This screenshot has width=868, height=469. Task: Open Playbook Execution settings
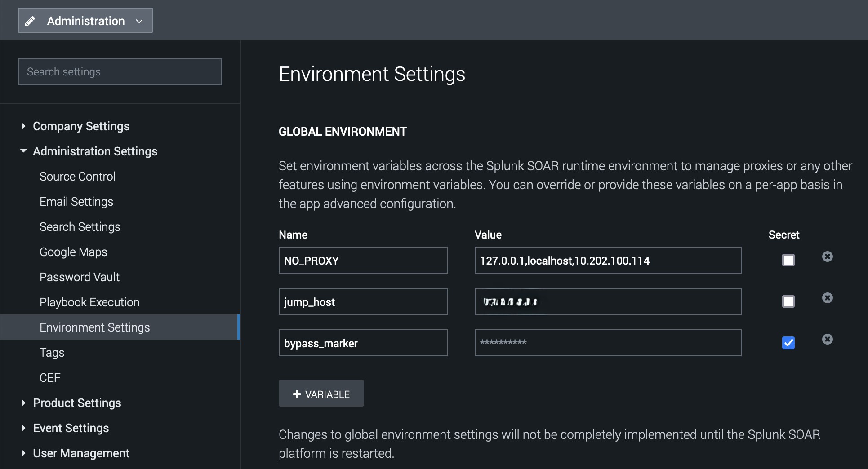(x=89, y=302)
